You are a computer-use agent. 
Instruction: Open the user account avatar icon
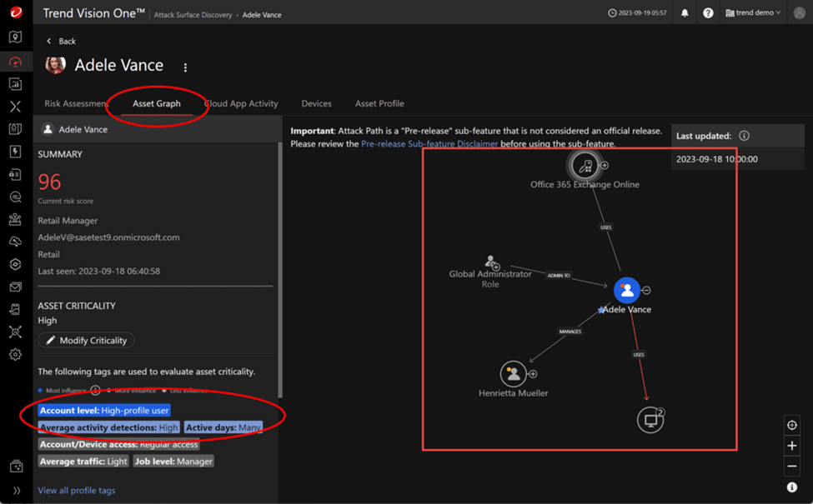pyautogui.click(x=800, y=13)
